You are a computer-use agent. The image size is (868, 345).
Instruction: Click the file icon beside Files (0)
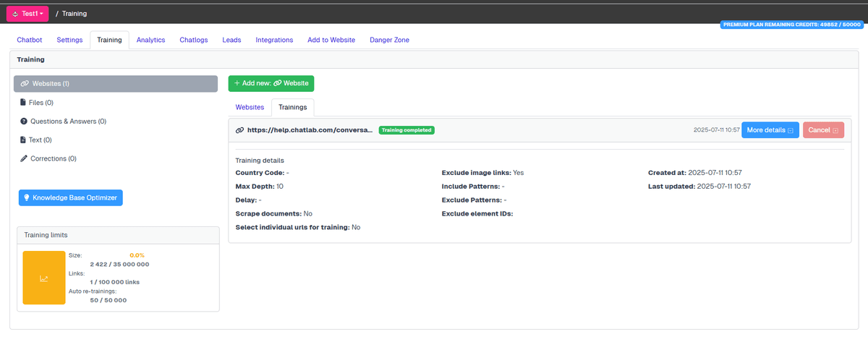(23, 103)
